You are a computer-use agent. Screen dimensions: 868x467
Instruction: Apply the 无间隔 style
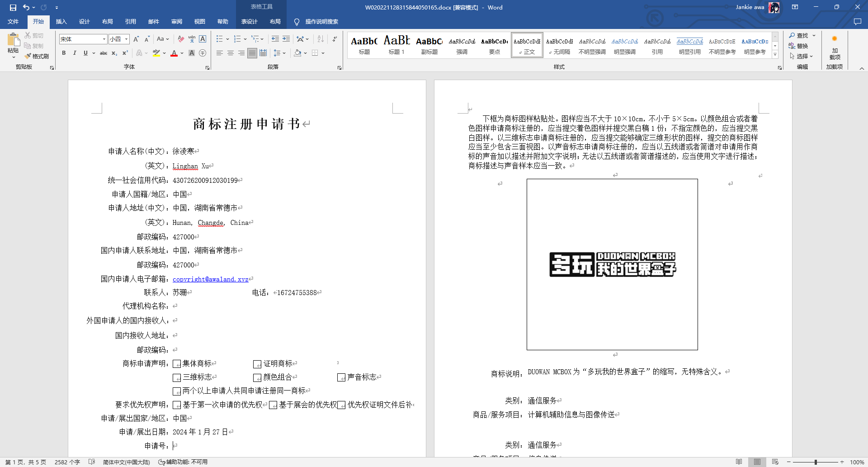560,45
